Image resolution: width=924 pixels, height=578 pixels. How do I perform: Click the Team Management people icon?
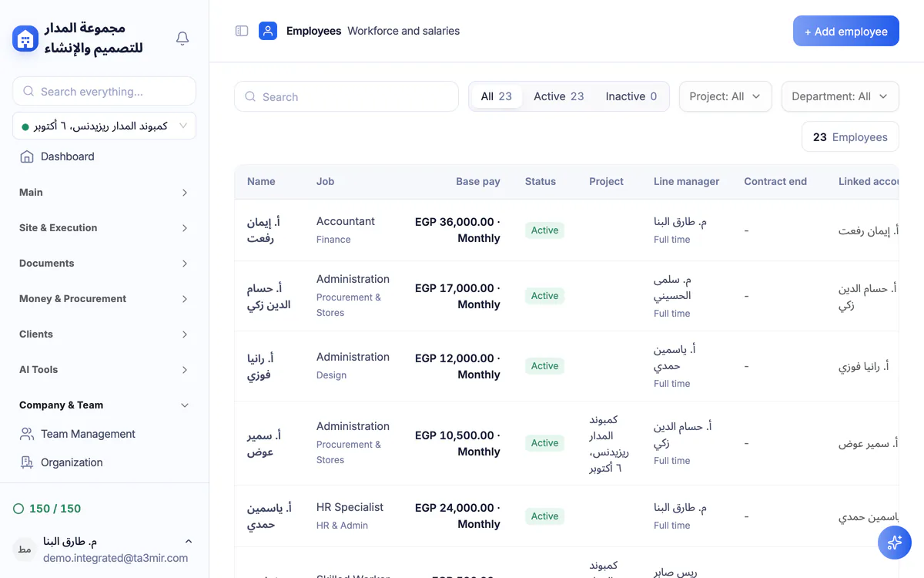27,434
